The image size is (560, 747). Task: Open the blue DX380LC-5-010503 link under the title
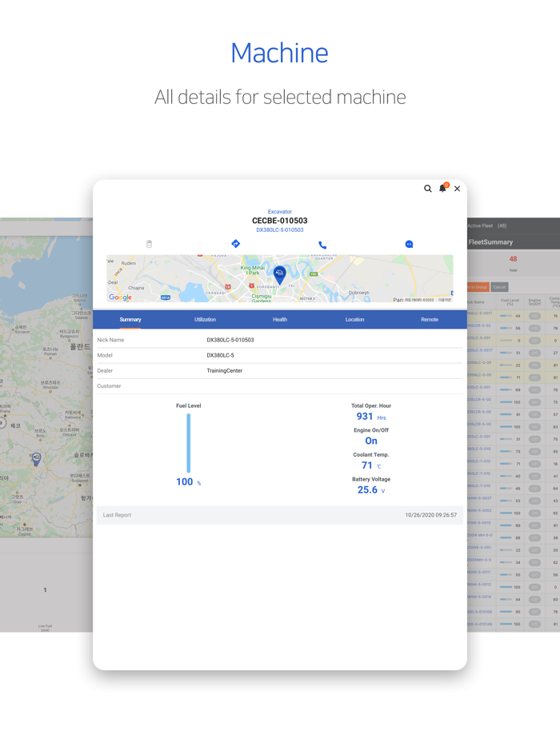click(x=280, y=230)
